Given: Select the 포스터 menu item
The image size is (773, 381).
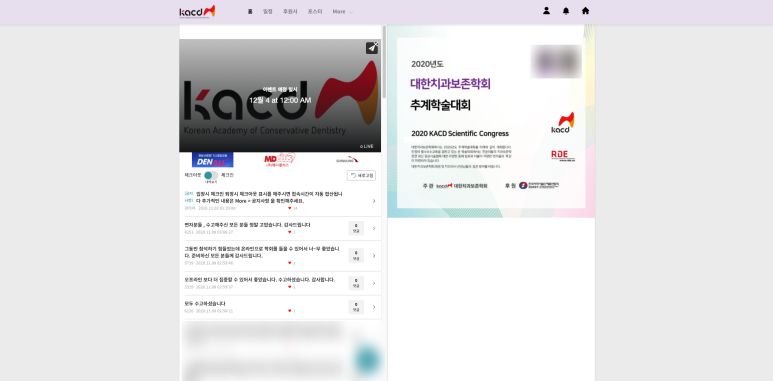Looking at the screenshot, I should (315, 11).
